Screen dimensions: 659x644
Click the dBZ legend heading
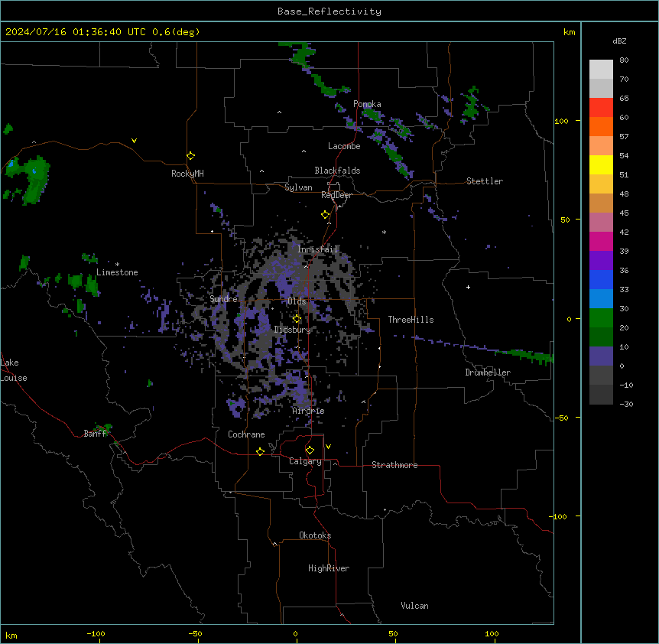point(619,41)
